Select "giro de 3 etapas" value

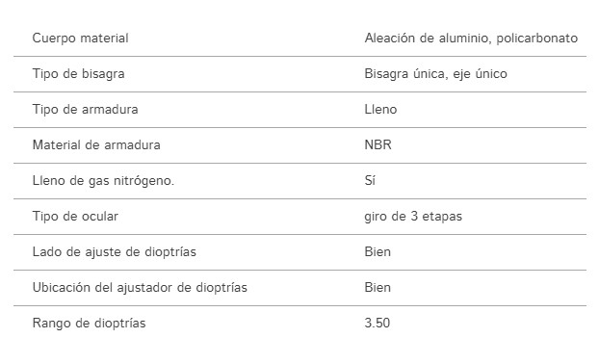[x=413, y=216]
